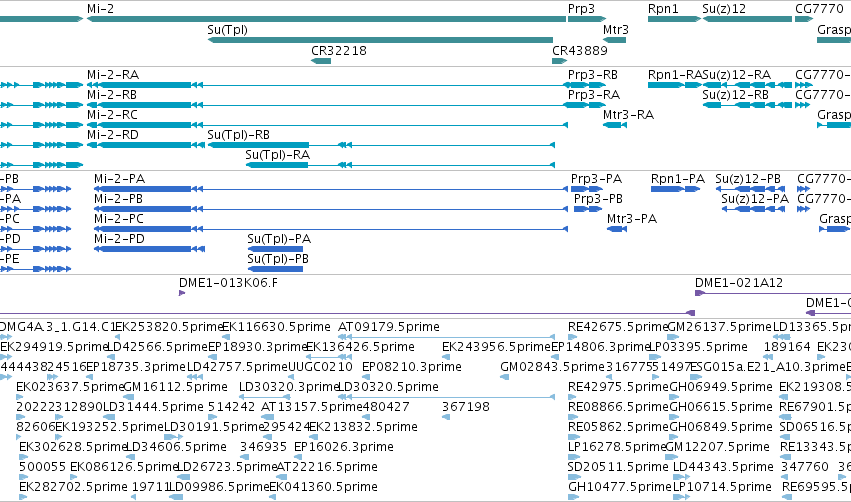Click EST AT13157.5prime label
This screenshot has width=851, height=502.
pos(311,407)
